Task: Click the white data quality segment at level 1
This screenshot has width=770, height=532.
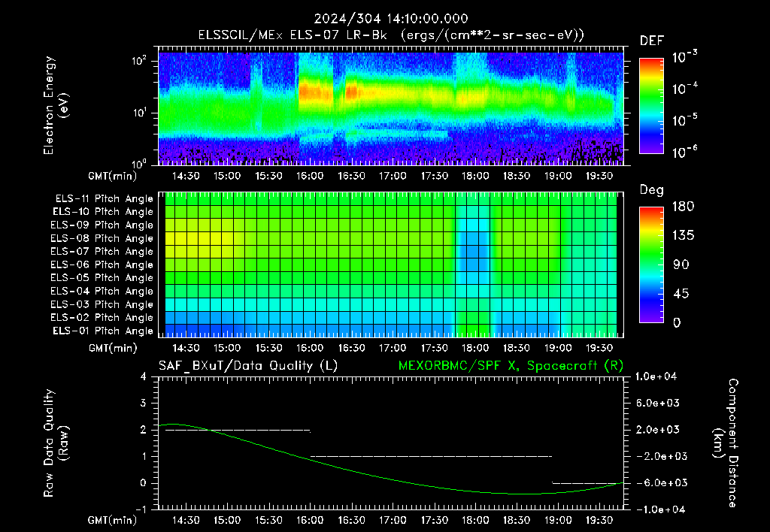Action: [431, 456]
